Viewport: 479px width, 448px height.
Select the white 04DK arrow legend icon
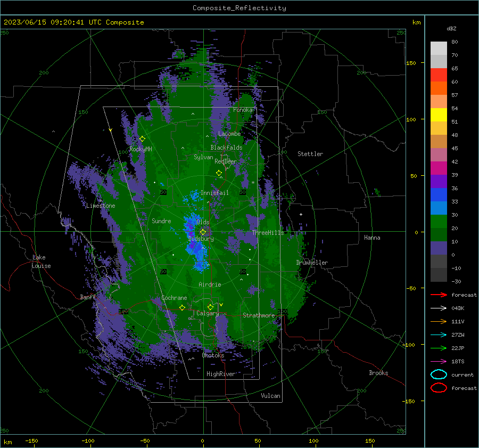[439, 308]
